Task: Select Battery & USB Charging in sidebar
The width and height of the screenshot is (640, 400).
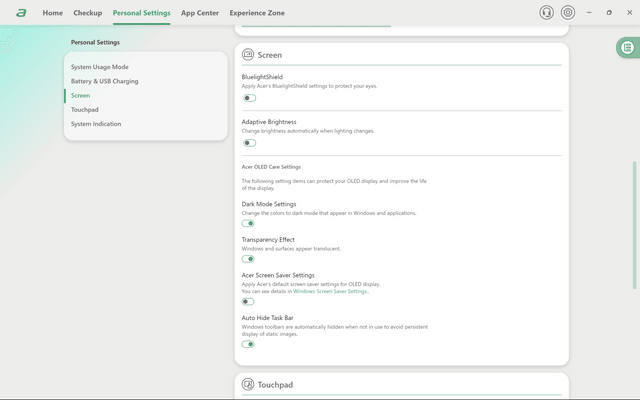Action: tap(104, 81)
